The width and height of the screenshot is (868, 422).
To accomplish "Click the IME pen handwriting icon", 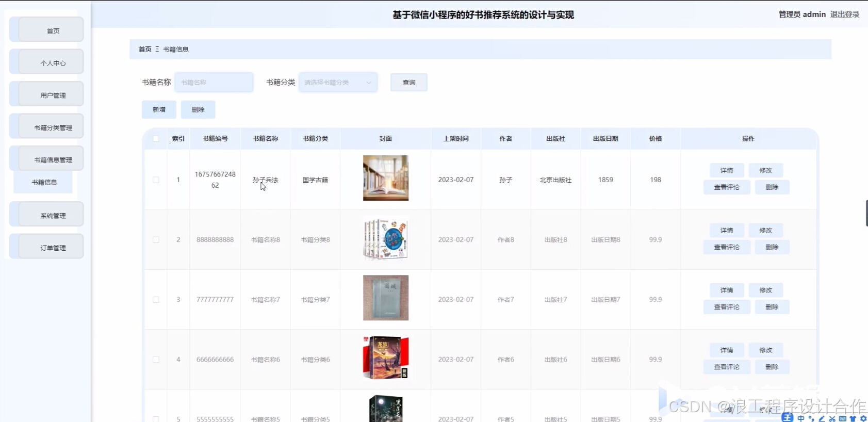I will click(x=822, y=418).
